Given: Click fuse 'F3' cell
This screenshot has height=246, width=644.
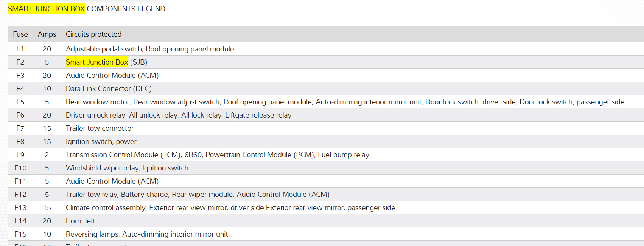Looking at the screenshot, I should (20, 75).
